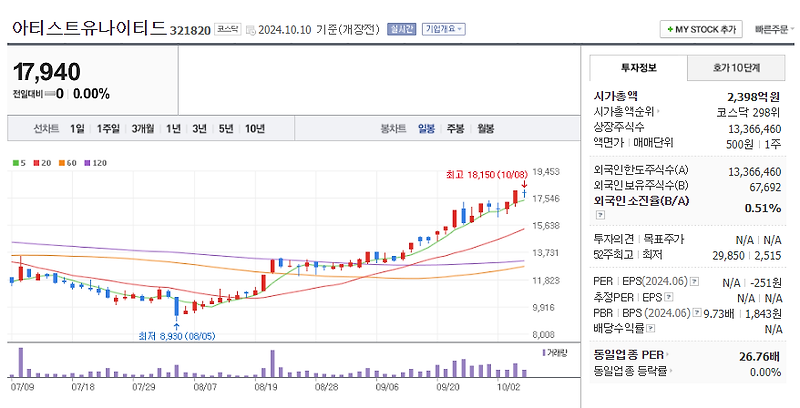800x408 pixels.
Task: Click purple 120-day moving average legend
Action: (95, 163)
